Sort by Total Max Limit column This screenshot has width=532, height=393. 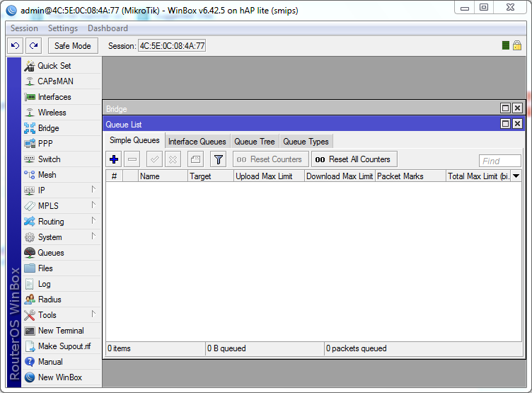click(479, 176)
